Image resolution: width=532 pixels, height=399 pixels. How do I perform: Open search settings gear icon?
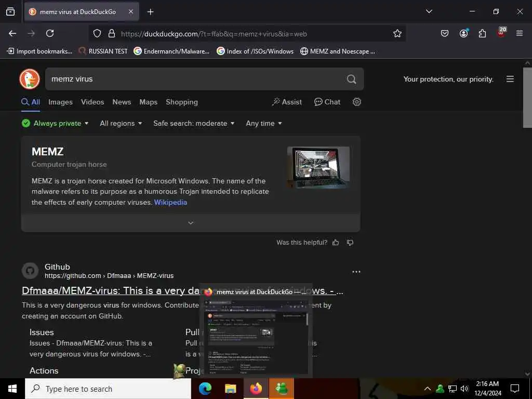tap(356, 102)
